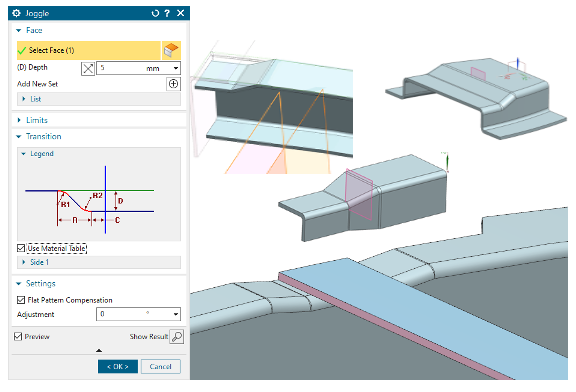Toggle the Preview checkbox
This screenshot has width=576, height=392.
coord(18,337)
